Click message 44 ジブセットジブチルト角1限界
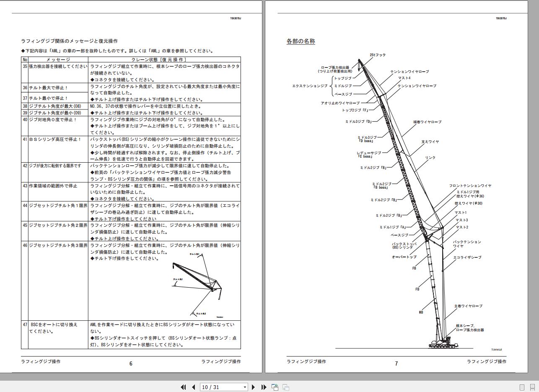This screenshot has width=539, height=392. click(x=58, y=205)
